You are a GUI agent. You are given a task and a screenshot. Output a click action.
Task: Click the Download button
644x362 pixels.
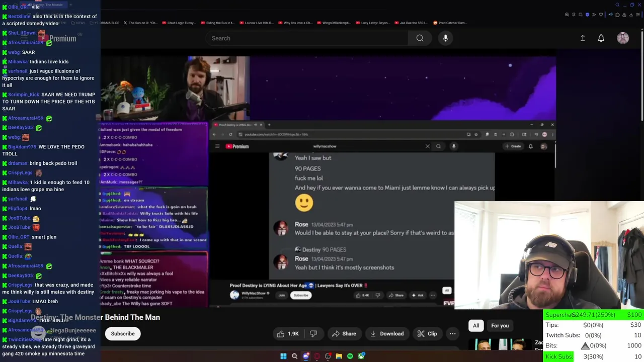(x=386, y=334)
